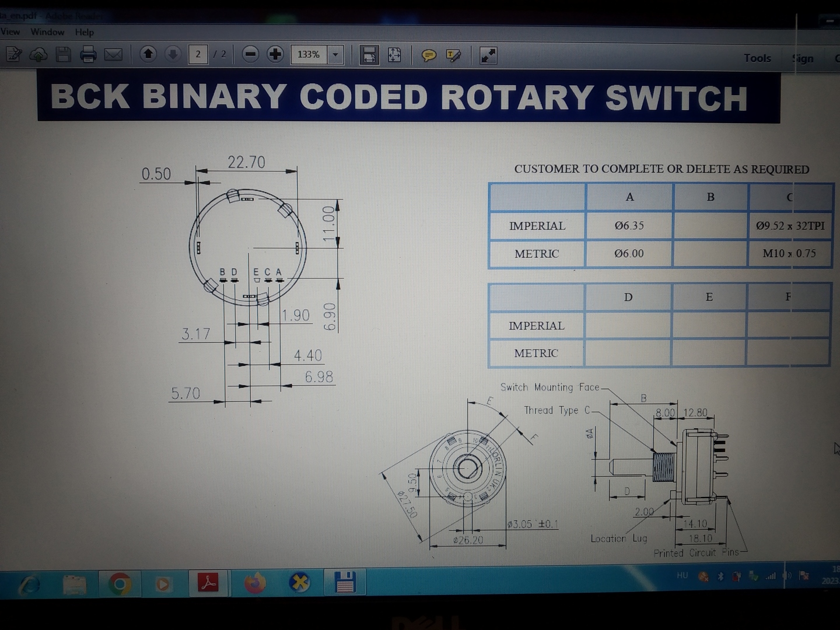Viewport: 840px width, 630px height.
Task: Go to next page with the down arrow
Action: [x=173, y=54]
